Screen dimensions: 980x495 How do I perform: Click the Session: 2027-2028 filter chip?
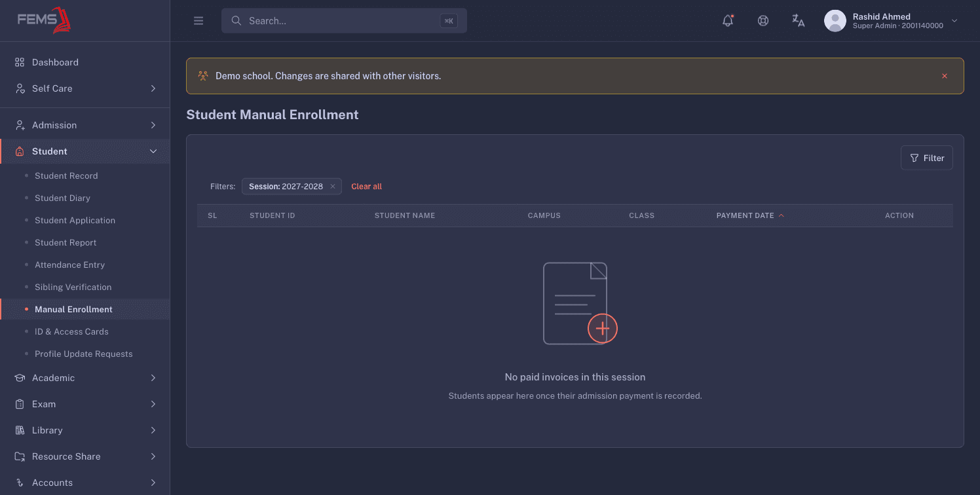pyautogui.click(x=292, y=187)
